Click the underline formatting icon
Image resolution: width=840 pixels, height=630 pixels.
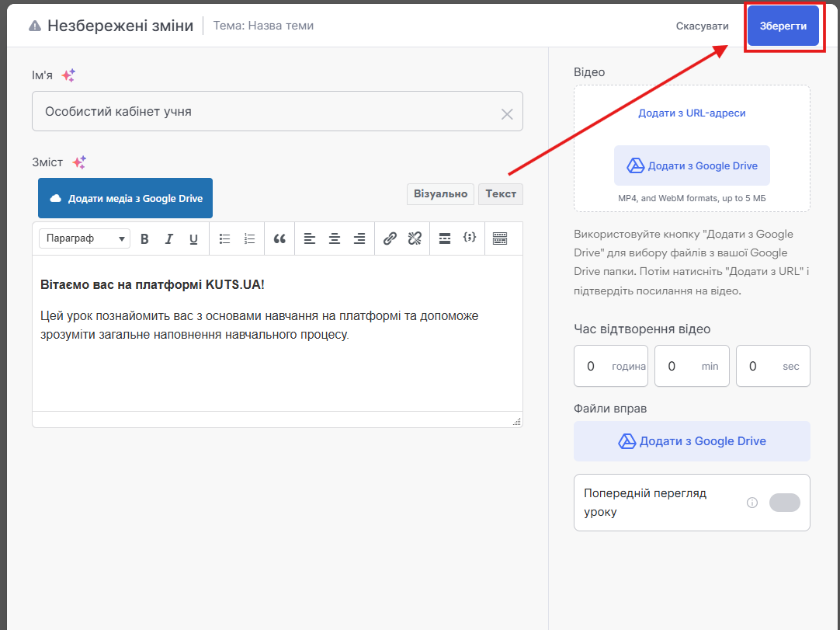[193, 239]
